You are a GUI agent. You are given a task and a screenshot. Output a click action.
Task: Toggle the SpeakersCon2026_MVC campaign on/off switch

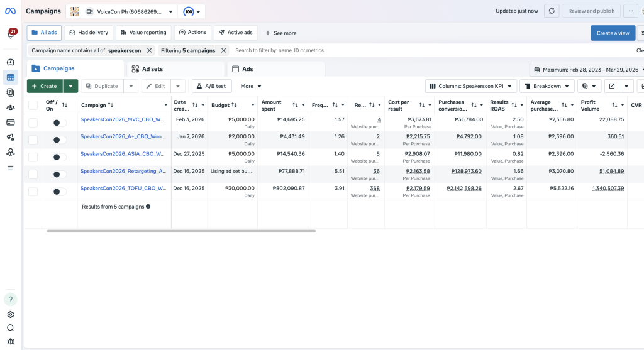point(60,123)
